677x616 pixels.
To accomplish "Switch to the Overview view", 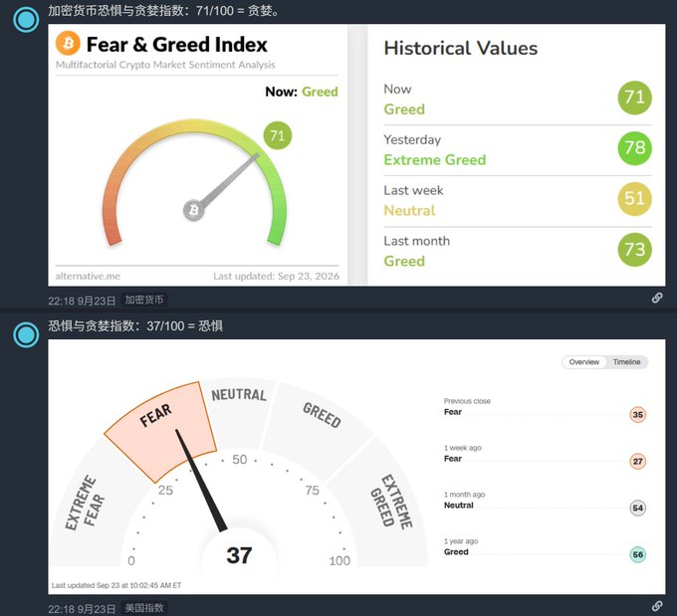I will coord(583,362).
